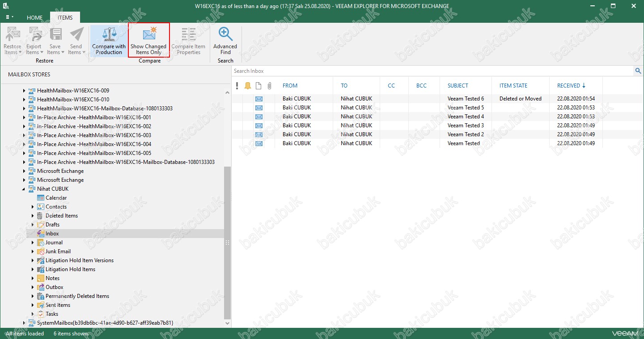Select the Outbox folder icon

[x=41, y=287]
